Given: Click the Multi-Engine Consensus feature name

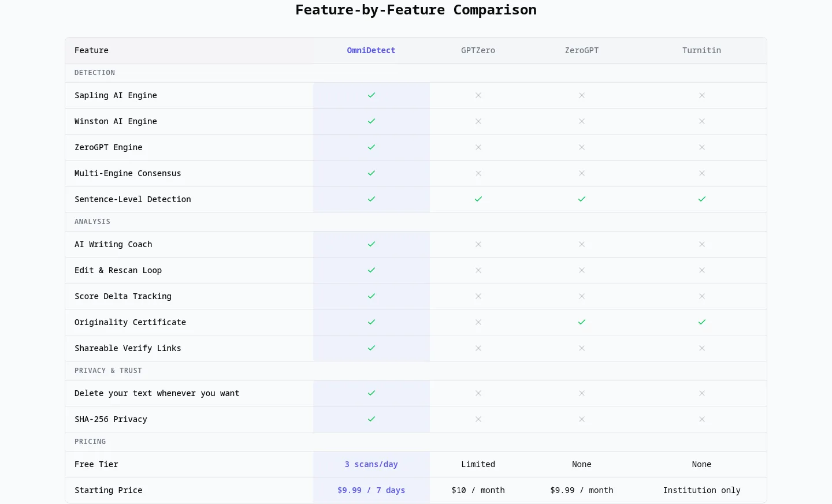Looking at the screenshot, I should 128,173.
